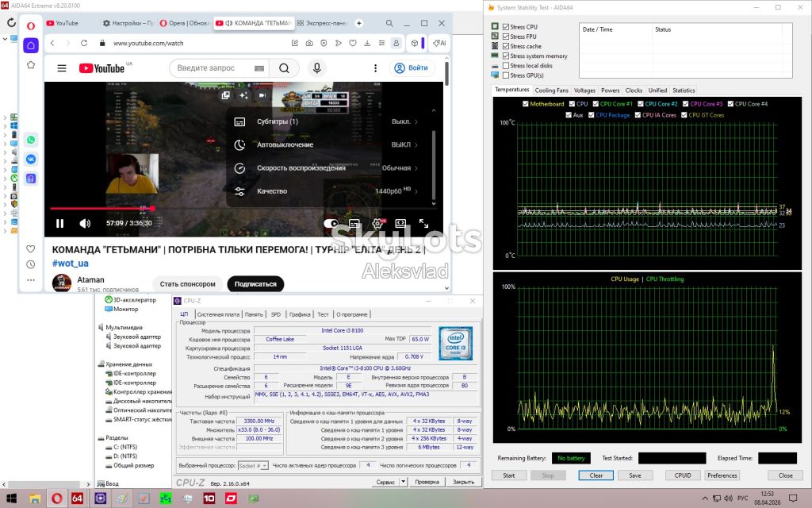Uncheck the Stress cache checkbox
This screenshot has height=508, width=812.
(506, 46)
